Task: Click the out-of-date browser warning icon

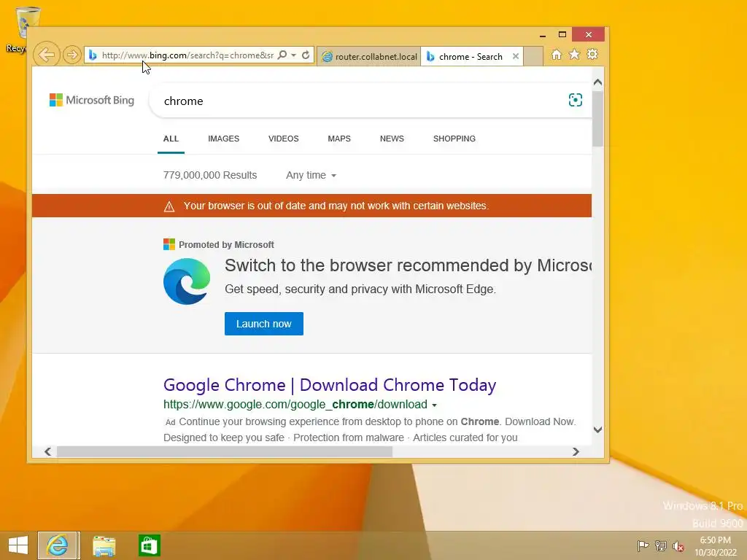Action: pyautogui.click(x=169, y=206)
